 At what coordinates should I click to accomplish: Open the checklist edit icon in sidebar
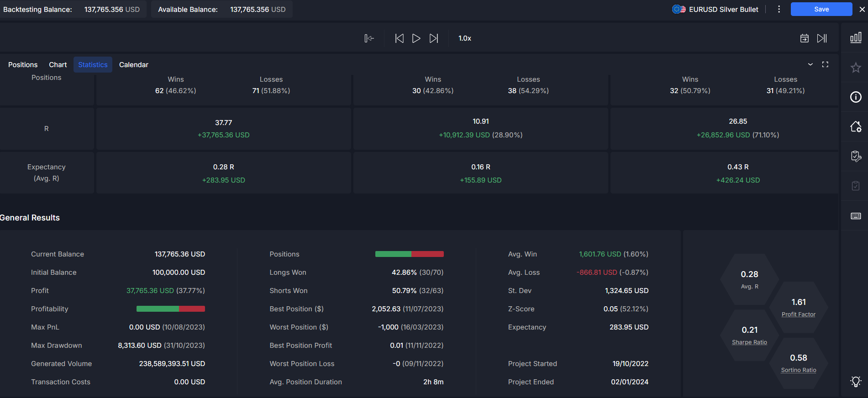(856, 156)
